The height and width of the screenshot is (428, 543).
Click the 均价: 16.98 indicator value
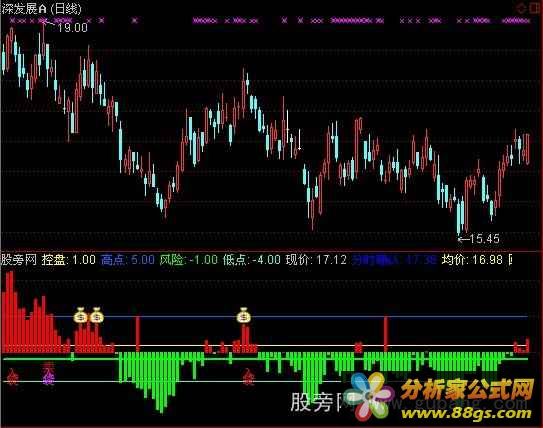point(472,259)
